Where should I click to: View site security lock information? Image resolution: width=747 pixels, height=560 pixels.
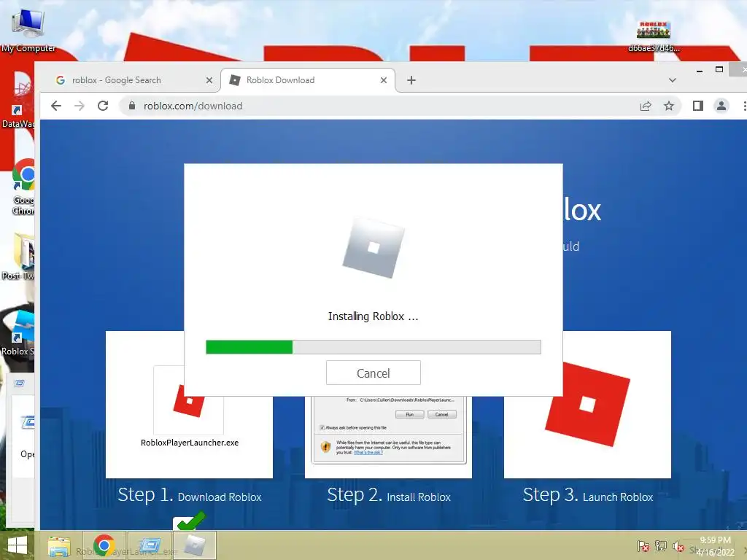[132, 106]
